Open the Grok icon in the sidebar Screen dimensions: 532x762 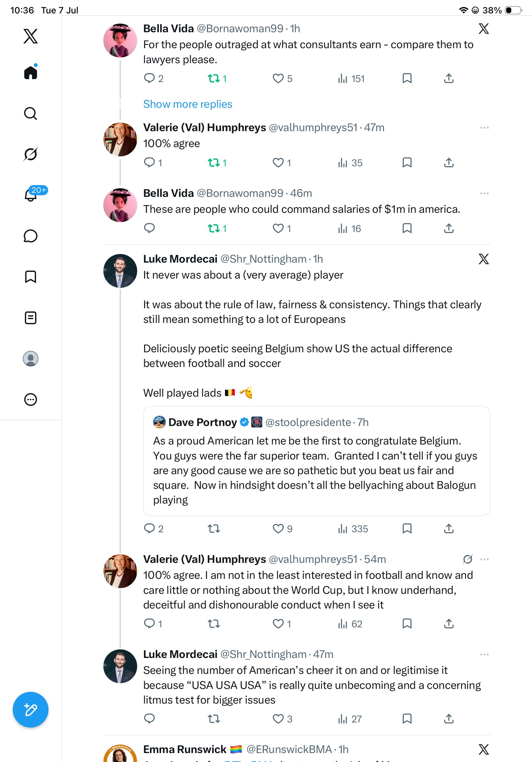pyautogui.click(x=31, y=154)
